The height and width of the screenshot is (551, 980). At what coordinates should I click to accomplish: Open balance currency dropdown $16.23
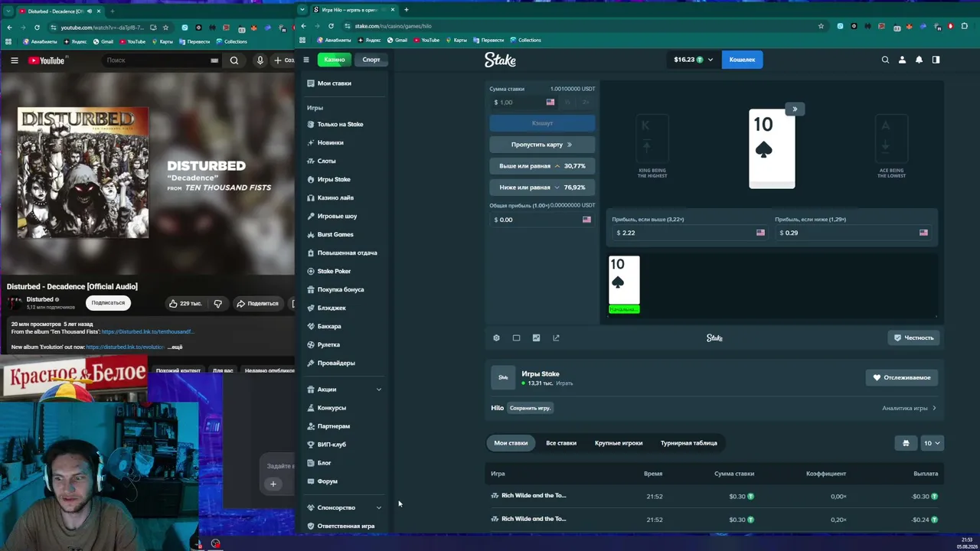coord(693,60)
